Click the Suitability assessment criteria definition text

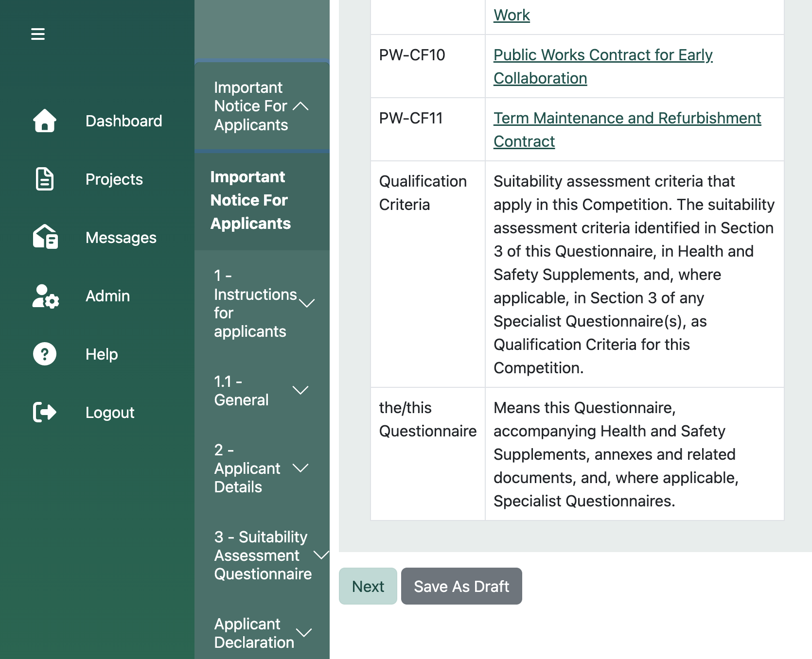click(x=634, y=275)
